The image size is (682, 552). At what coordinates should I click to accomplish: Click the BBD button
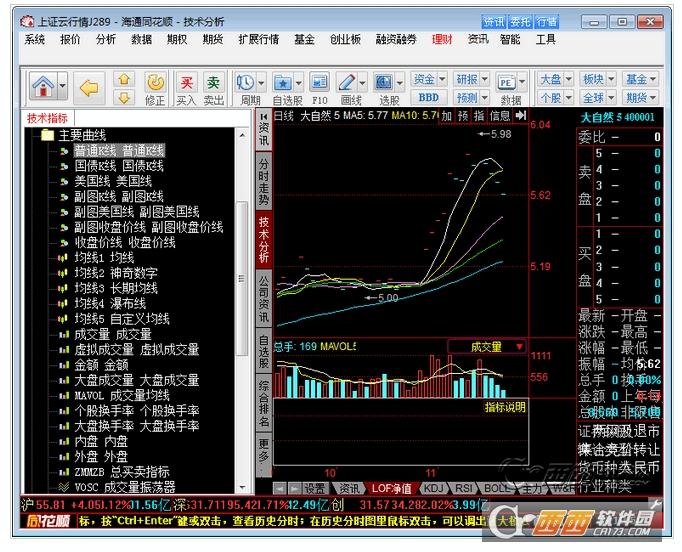[x=428, y=97]
